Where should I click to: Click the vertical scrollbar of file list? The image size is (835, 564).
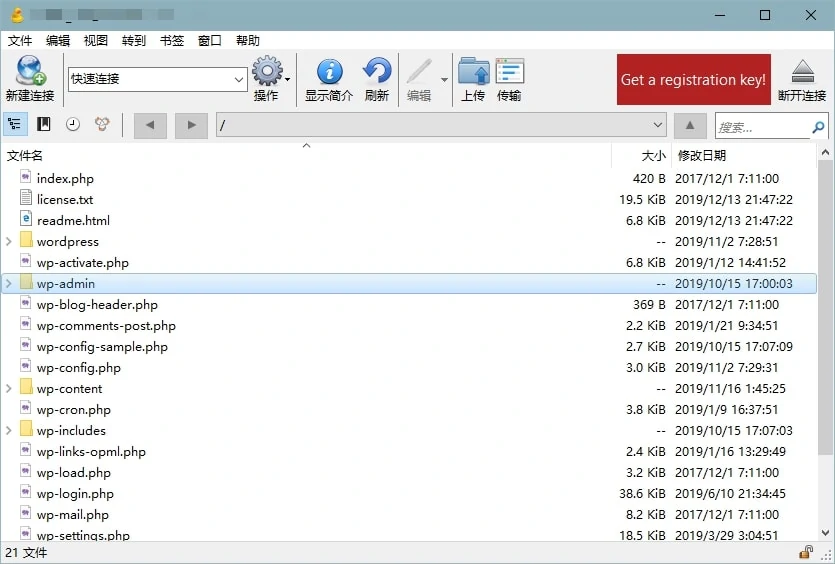tap(826, 340)
